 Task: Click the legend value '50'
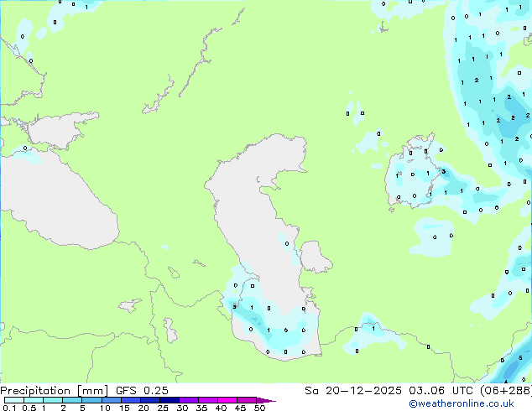(x=259, y=408)
